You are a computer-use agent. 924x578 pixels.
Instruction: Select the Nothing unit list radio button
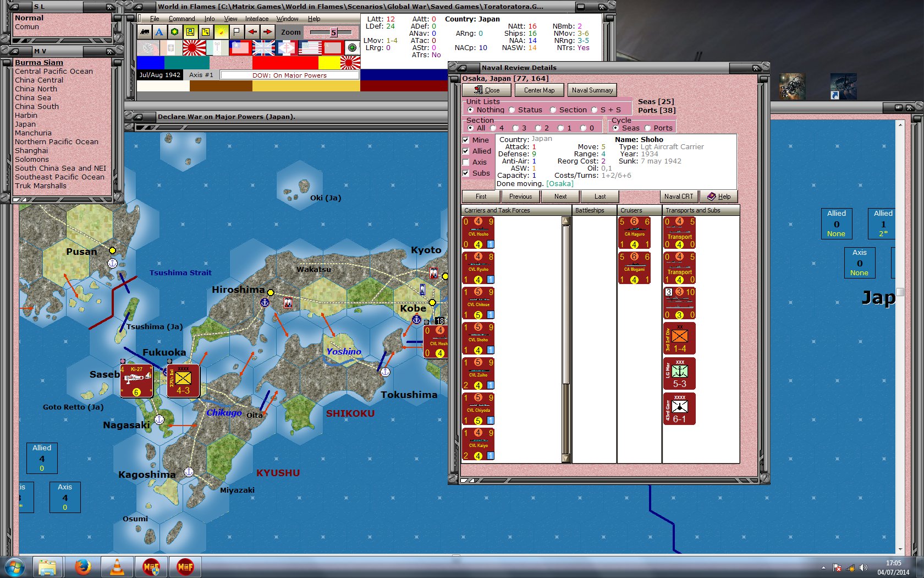(470, 110)
